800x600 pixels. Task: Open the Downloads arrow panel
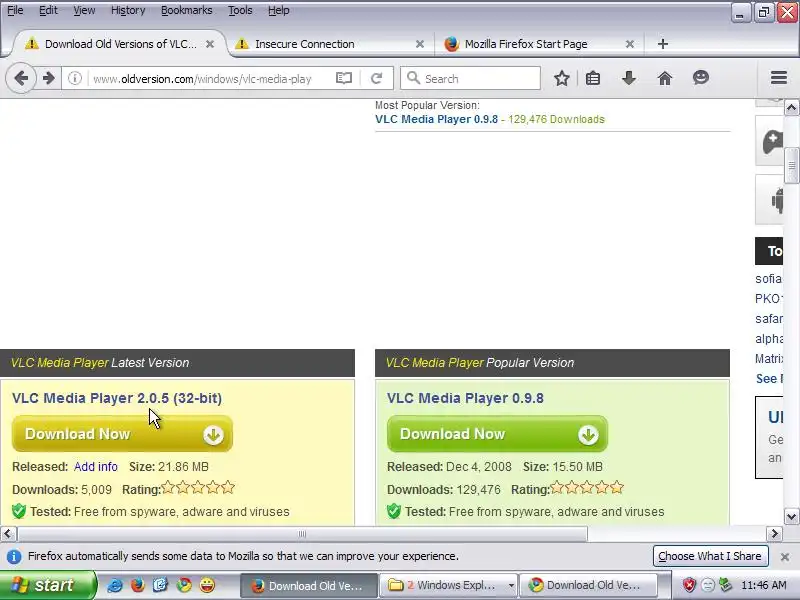click(x=629, y=78)
